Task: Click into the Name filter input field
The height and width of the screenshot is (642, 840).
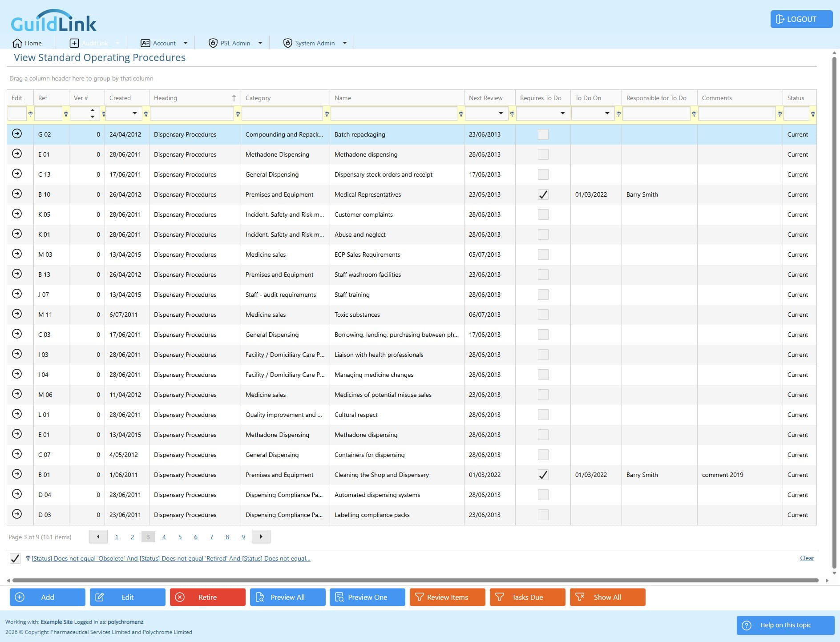Action: coord(394,113)
